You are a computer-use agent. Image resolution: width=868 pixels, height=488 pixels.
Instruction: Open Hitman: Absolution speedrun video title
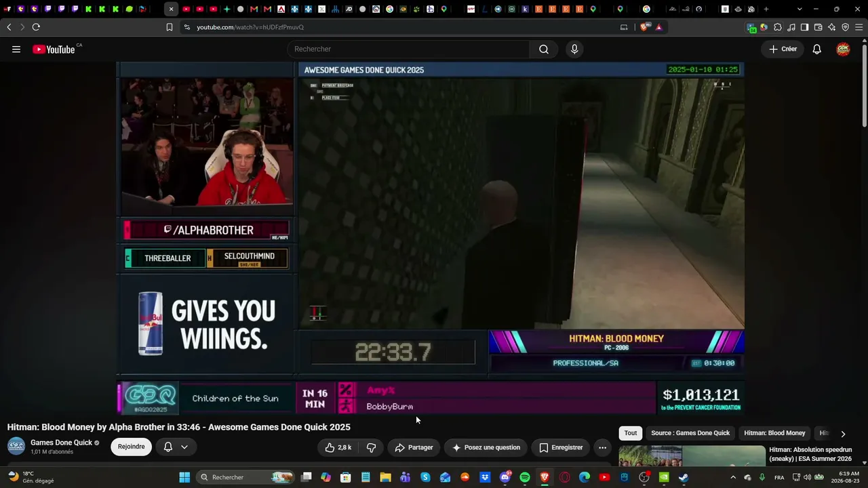coord(810,454)
